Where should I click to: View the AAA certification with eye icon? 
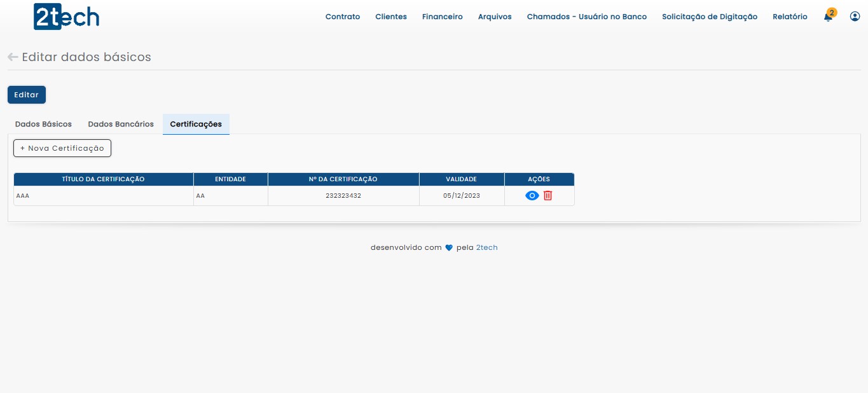coord(532,196)
